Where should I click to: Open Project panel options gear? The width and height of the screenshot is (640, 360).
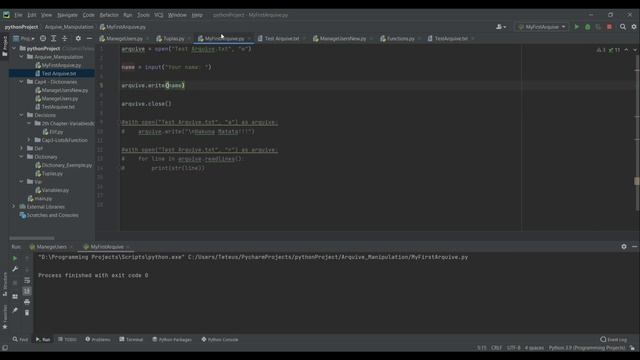78,38
